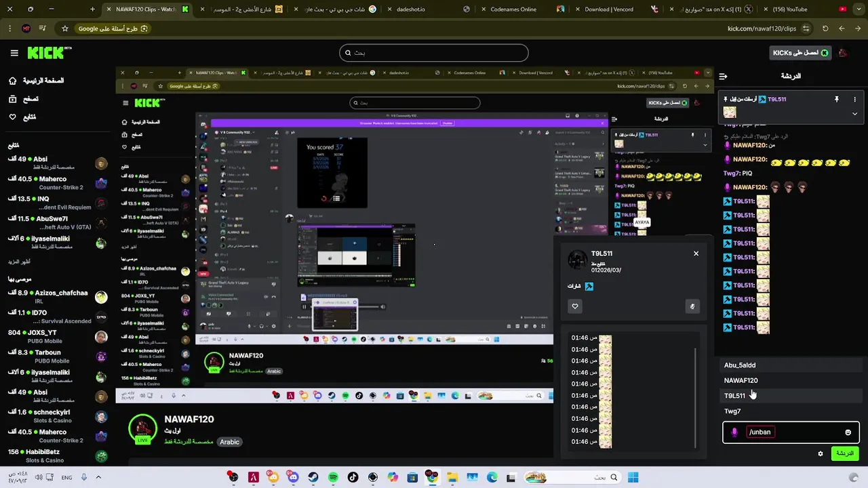Open Spotify from the taskbar
This screenshot has width=868, height=488.
tap(333, 478)
